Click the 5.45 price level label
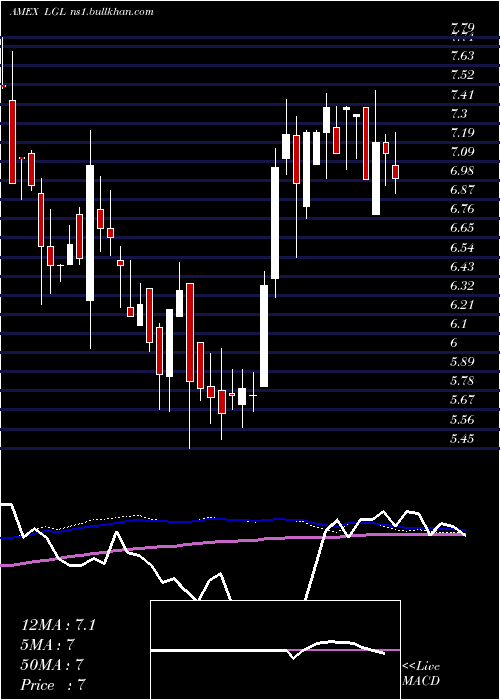Viewport: 500px width, 700px height. (462, 438)
